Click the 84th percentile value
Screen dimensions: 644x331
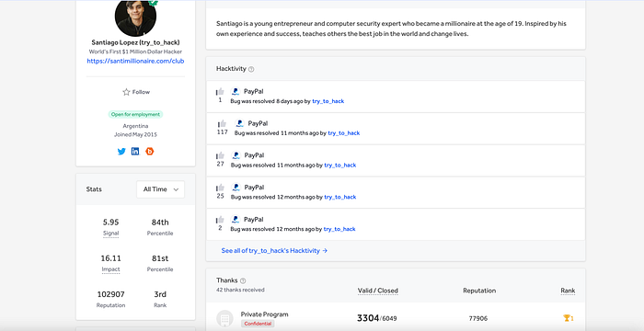[x=160, y=223]
